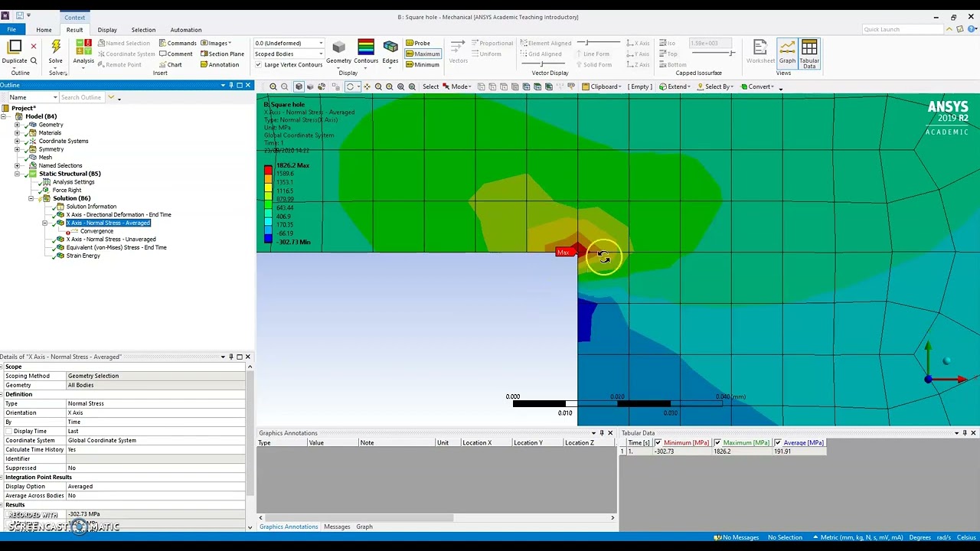
Task: Switch to the Display ribbon tab
Action: pyautogui.click(x=107, y=30)
